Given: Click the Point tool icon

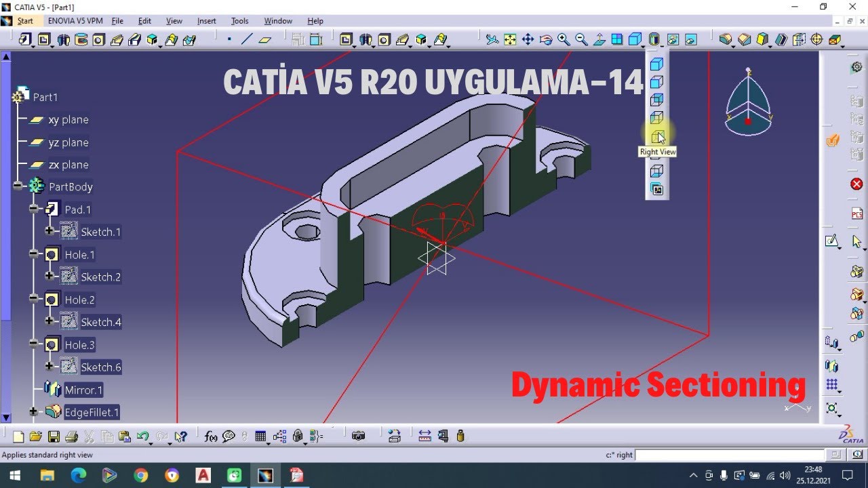Looking at the screenshot, I should click(229, 40).
